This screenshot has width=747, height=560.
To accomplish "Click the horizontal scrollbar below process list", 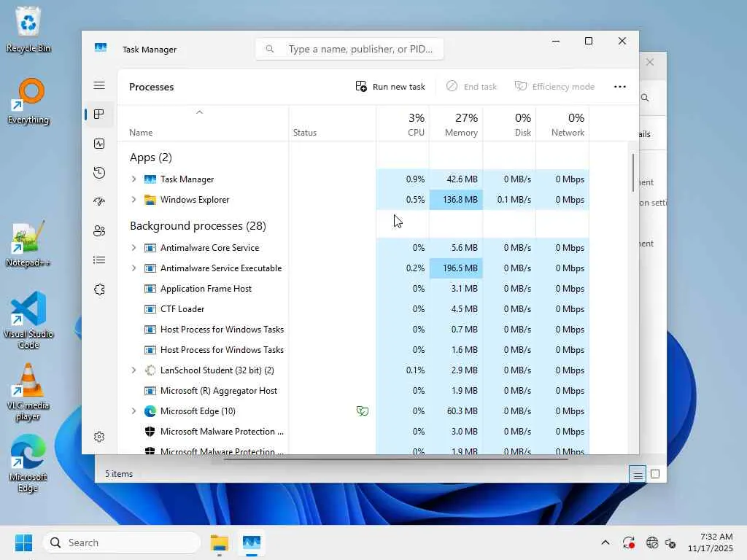I will point(395,459).
